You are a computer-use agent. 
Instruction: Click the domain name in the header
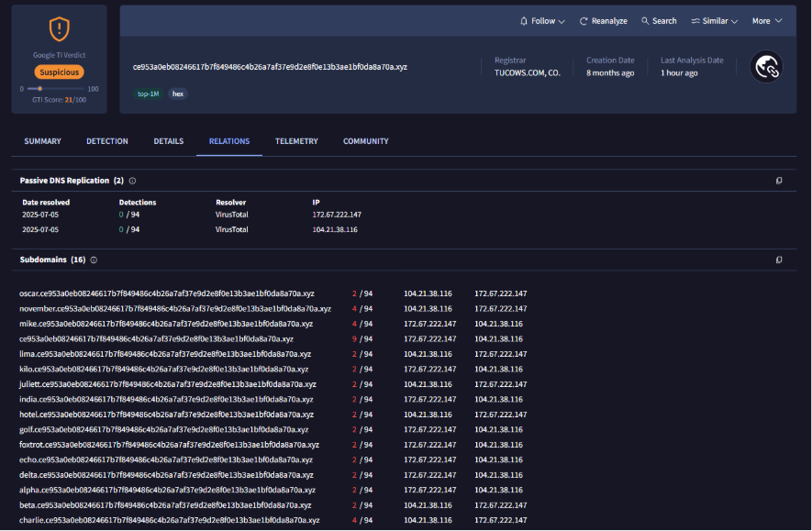(270, 67)
